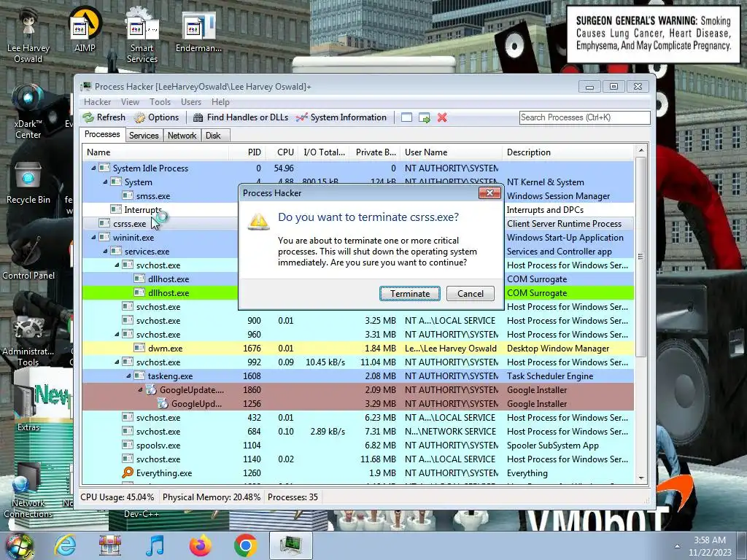Sort by the CPU column header
This screenshot has height=560, width=747.
point(282,152)
